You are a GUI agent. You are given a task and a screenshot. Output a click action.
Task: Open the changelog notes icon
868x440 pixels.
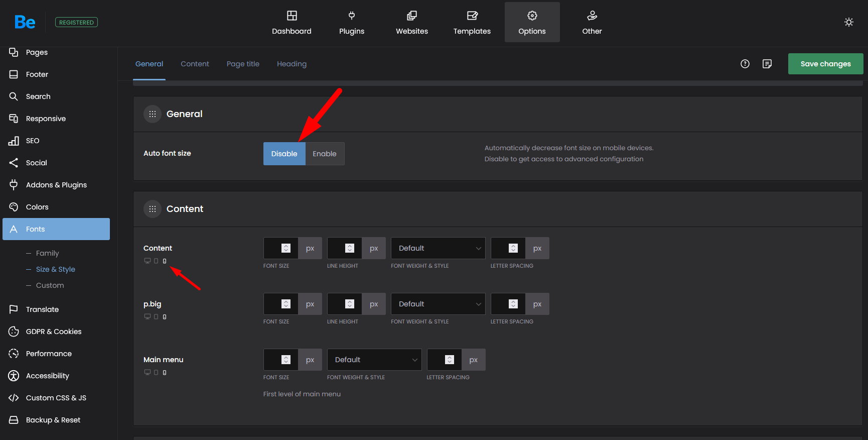pyautogui.click(x=767, y=64)
